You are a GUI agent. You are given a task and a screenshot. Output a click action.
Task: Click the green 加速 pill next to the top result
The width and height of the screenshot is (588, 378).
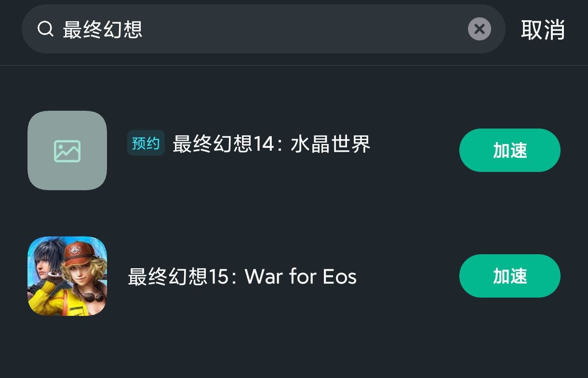tap(509, 150)
